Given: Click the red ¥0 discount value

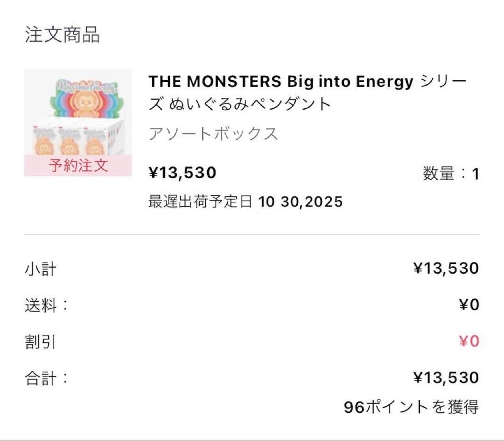Looking at the screenshot, I should [469, 341].
